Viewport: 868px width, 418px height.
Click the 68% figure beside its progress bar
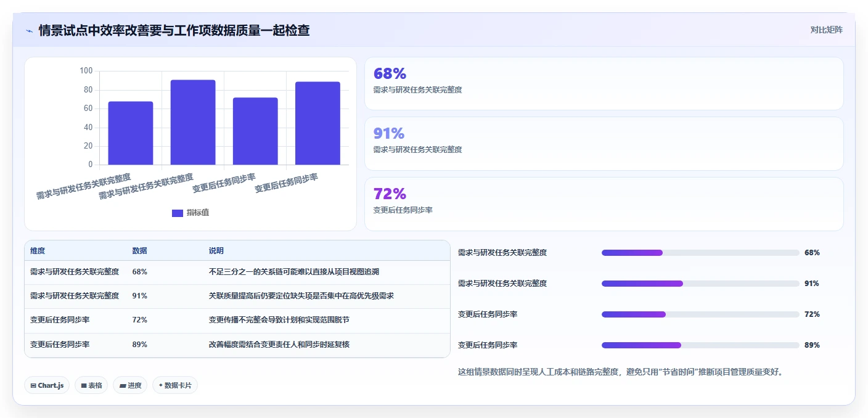pyautogui.click(x=812, y=253)
